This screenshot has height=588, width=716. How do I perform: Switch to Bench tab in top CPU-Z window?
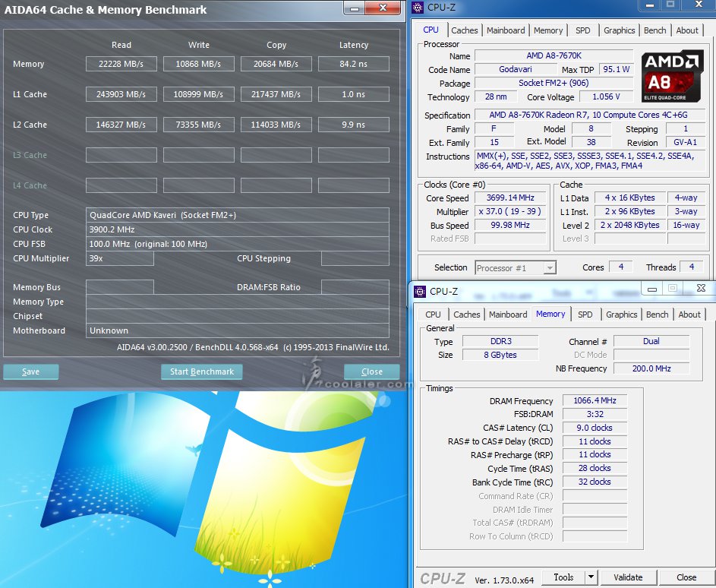[654, 30]
